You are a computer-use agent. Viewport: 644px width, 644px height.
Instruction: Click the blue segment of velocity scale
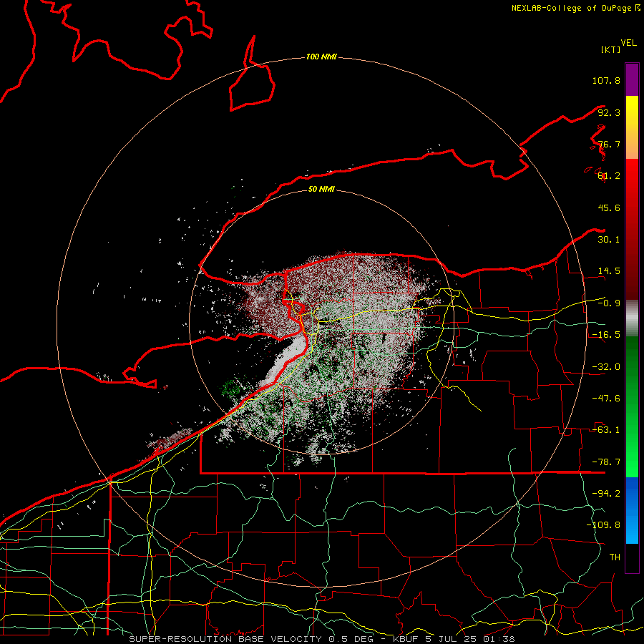click(632, 510)
